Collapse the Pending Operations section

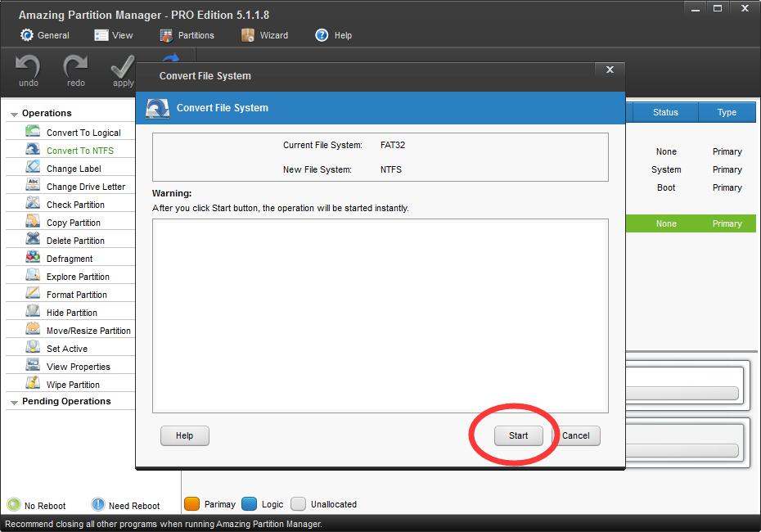[14, 403]
